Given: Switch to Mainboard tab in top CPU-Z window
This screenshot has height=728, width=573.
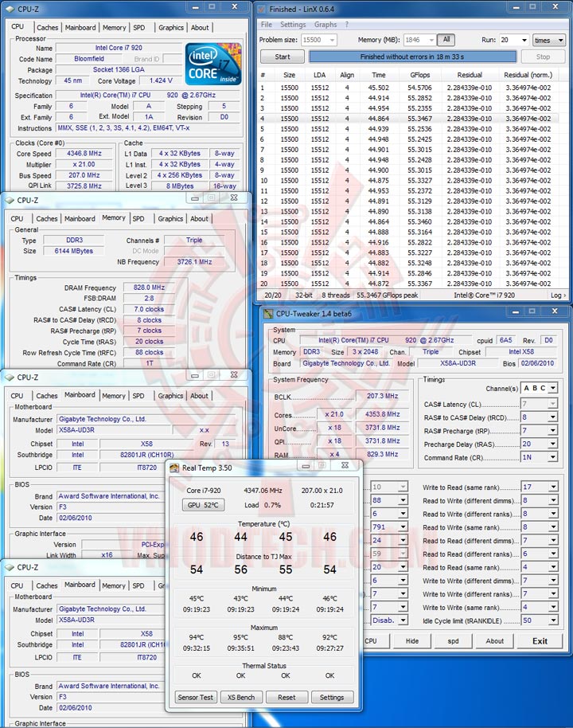Looking at the screenshot, I should [80, 27].
